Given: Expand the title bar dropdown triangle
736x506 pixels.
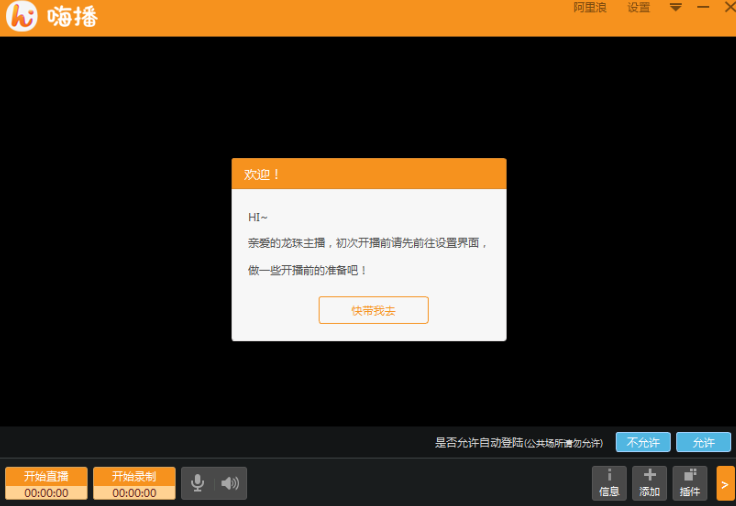Looking at the screenshot, I should [675, 7].
